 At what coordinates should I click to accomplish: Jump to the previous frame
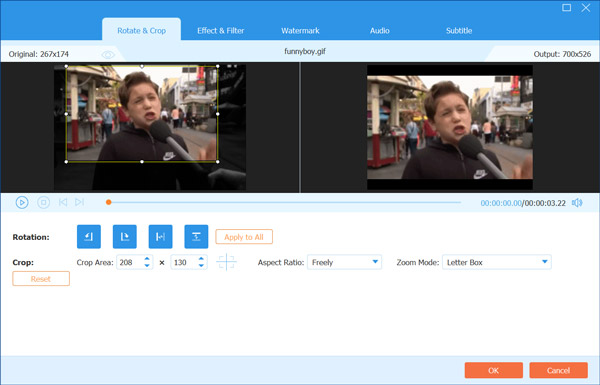coord(63,202)
